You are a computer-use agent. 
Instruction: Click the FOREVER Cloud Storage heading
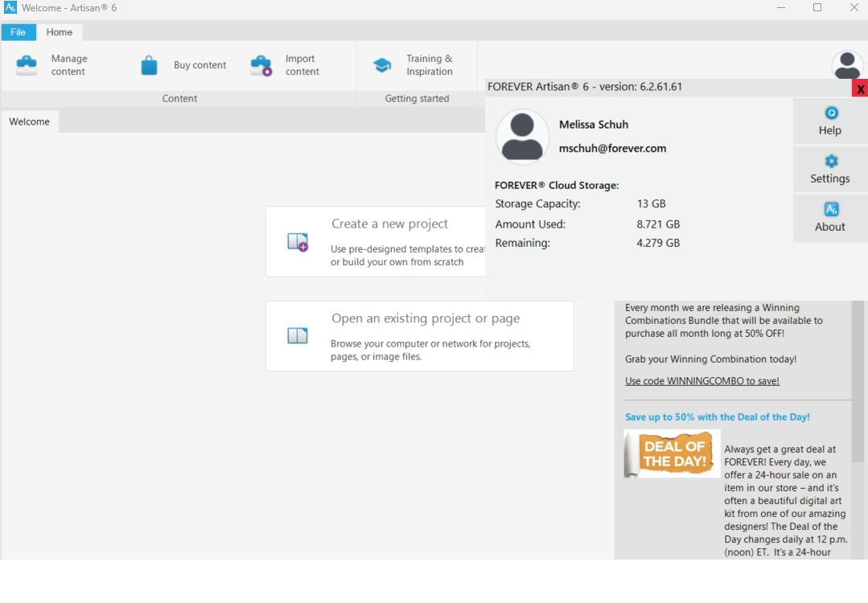coord(557,186)
